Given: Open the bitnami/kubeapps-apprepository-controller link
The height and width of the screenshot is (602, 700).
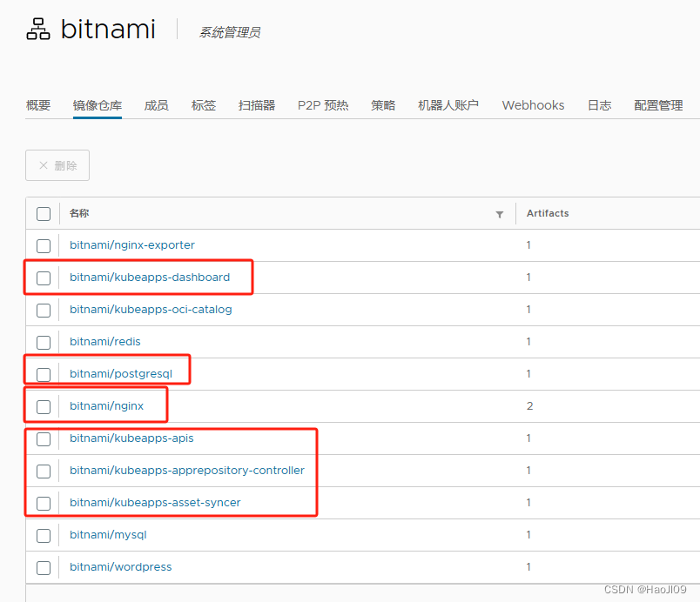Looking at the screenshot, I should (187, 470).
